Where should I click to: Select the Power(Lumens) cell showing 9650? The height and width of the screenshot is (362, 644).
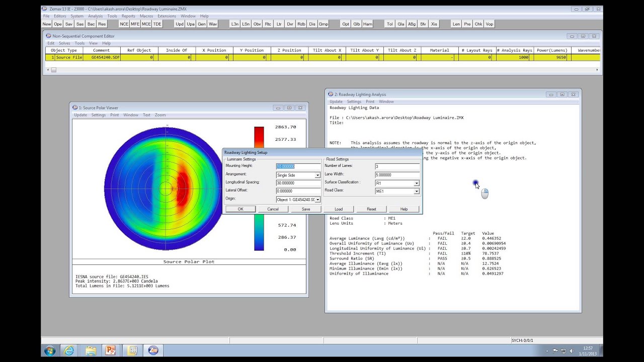(552, 57)
